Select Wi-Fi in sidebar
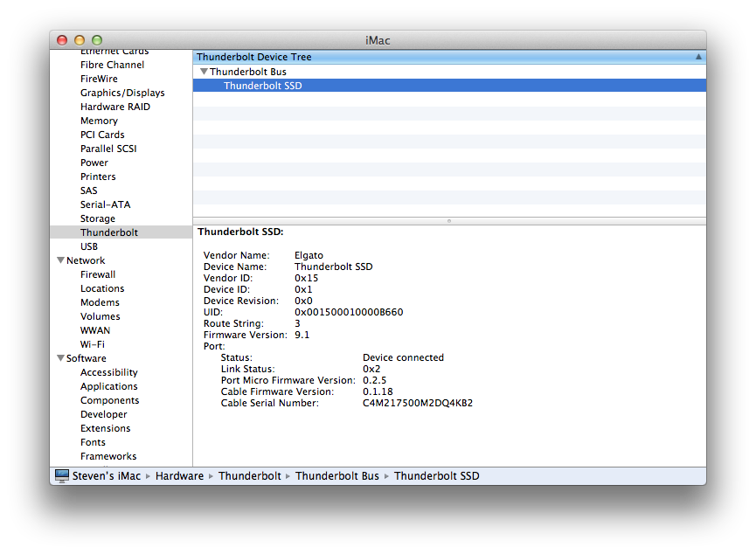Viewport: 756px width, 554px height. click(92, 344)
